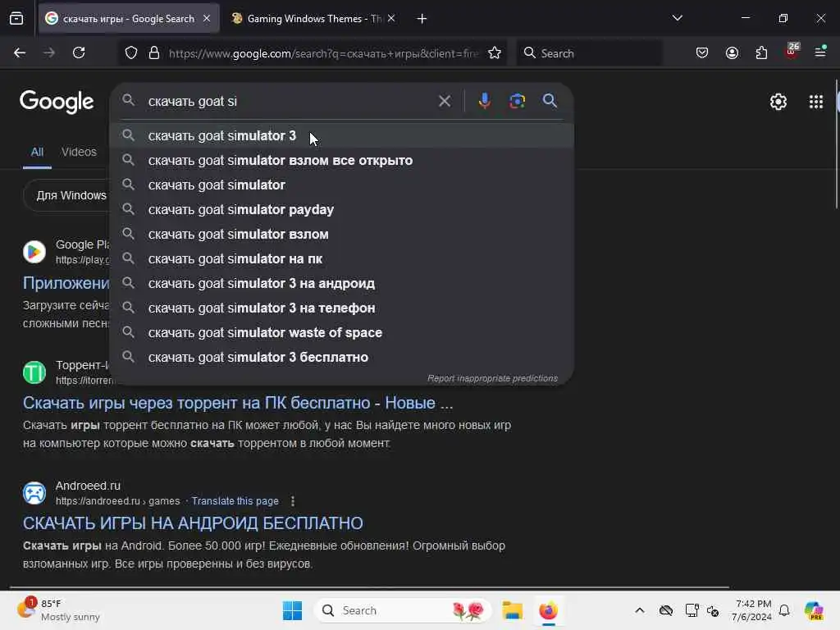
Task: Submit search with blue magnifier icon
Action: pos(550,101)
